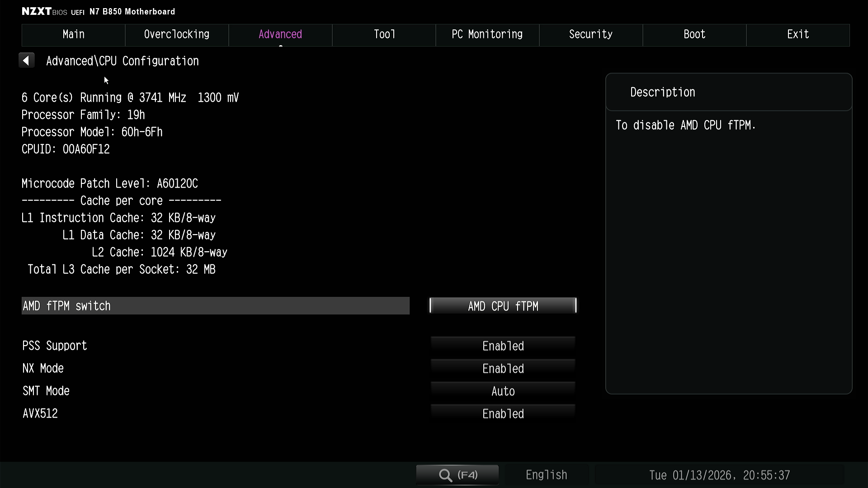Click the back arrow icon

[x=27, y=61]
